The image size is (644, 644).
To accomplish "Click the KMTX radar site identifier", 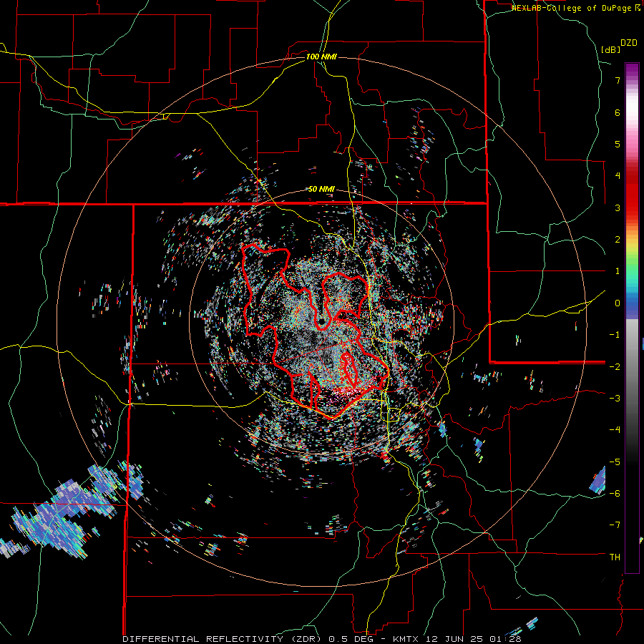I will 406,639.
